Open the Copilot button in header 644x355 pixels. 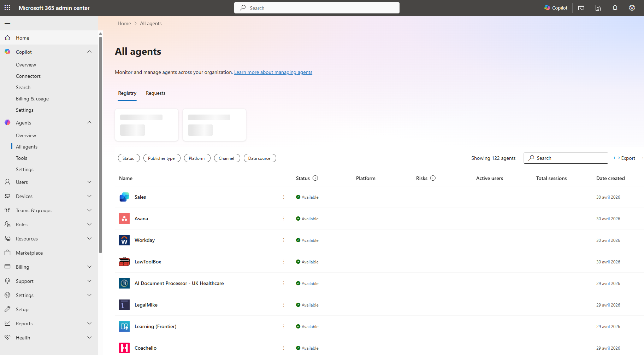556,8
